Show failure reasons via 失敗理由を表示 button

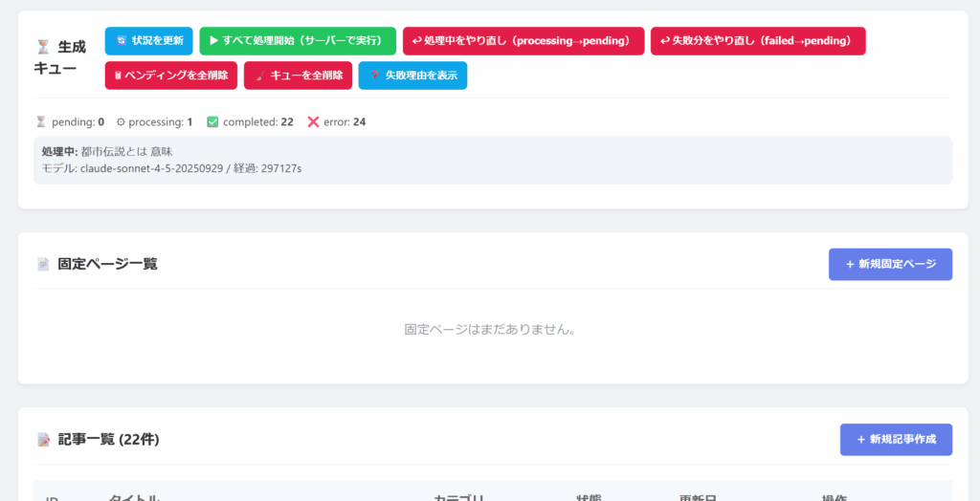pos(412,76)
